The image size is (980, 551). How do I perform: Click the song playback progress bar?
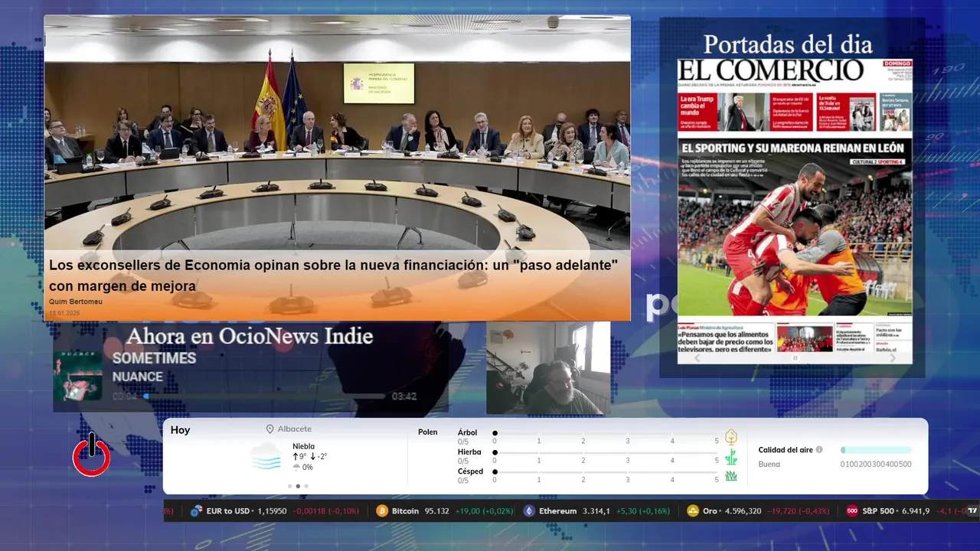[264, 396]
